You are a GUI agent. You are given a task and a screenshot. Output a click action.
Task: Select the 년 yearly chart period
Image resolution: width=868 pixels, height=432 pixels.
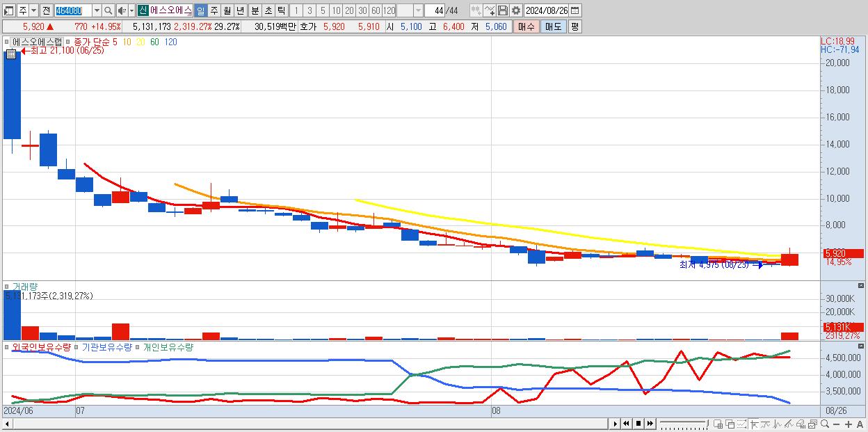point(240,10)
